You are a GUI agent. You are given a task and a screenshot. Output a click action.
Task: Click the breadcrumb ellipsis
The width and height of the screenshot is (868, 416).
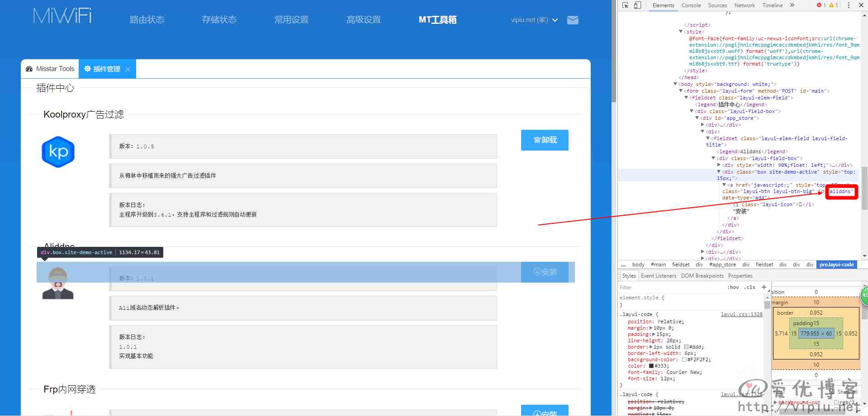(x=623, y=265)
